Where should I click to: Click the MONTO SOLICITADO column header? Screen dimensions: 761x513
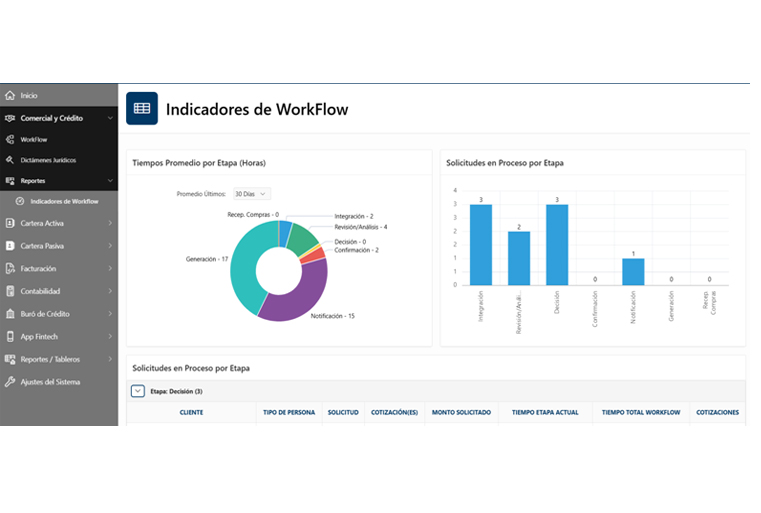pyautogui.click(x=461, y=413)
